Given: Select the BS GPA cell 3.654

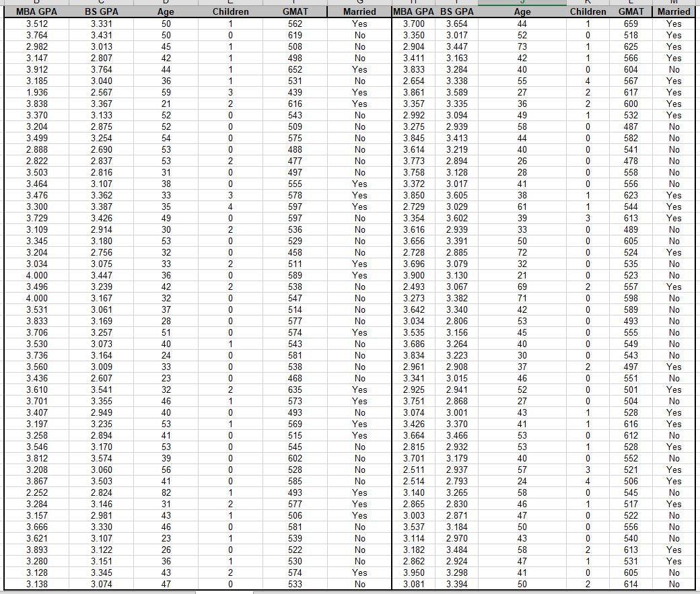Looking at the screenshot, I should pos(457,24).
